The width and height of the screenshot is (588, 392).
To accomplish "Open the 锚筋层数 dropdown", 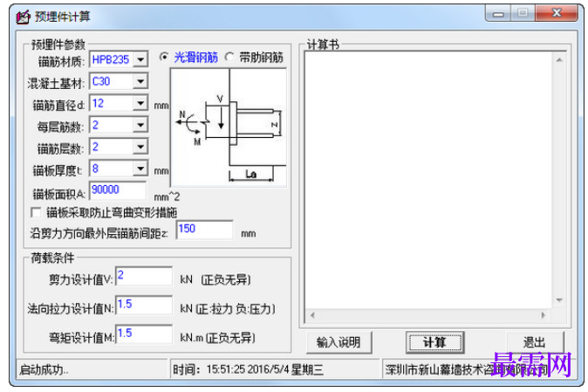I will click(x=140, y=147).
